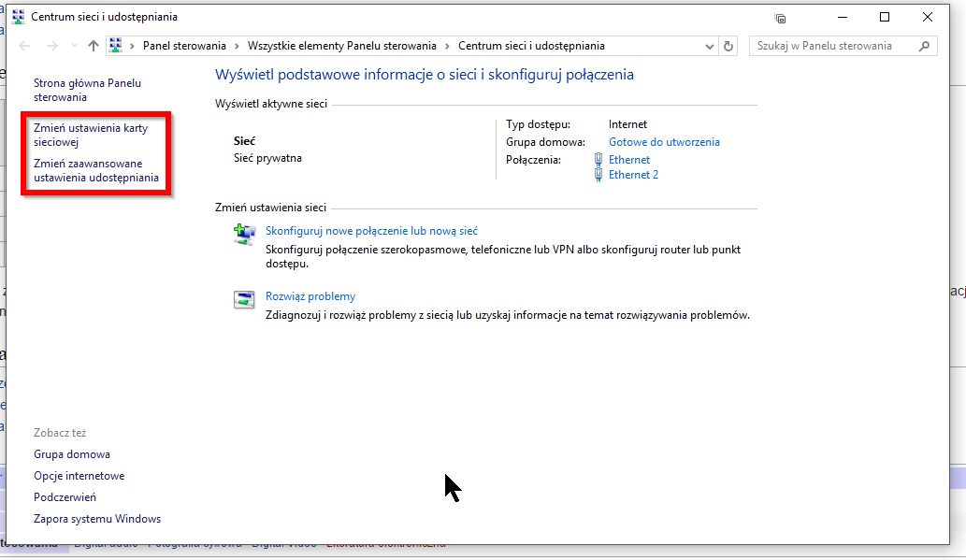Go to Strona główna Panelu sterowania
Viewport: 966px width, 560px height.
point(87,90)
